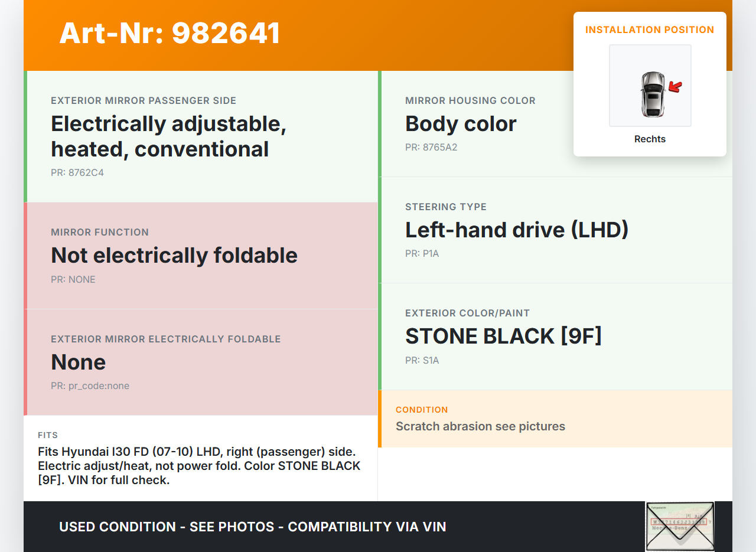This screenshot has height=552, width=756.
Task: Click the Rechts label under the car
Action: pos(650,139)
